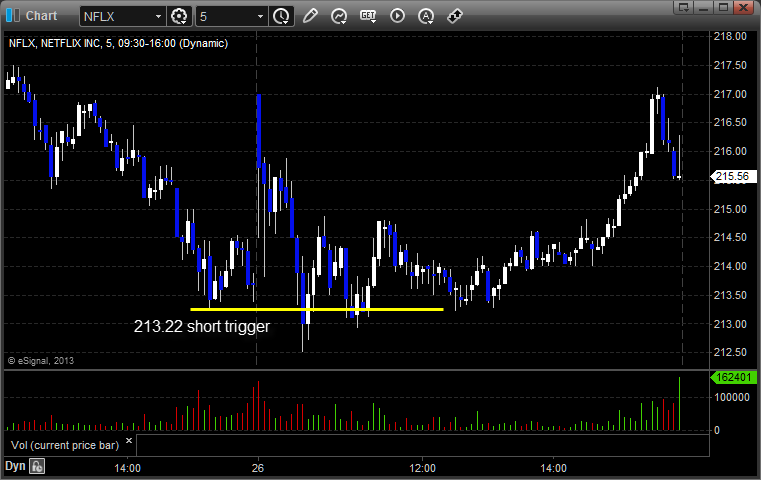Click the 218.00 price axis label

click(x=730, y=36)
